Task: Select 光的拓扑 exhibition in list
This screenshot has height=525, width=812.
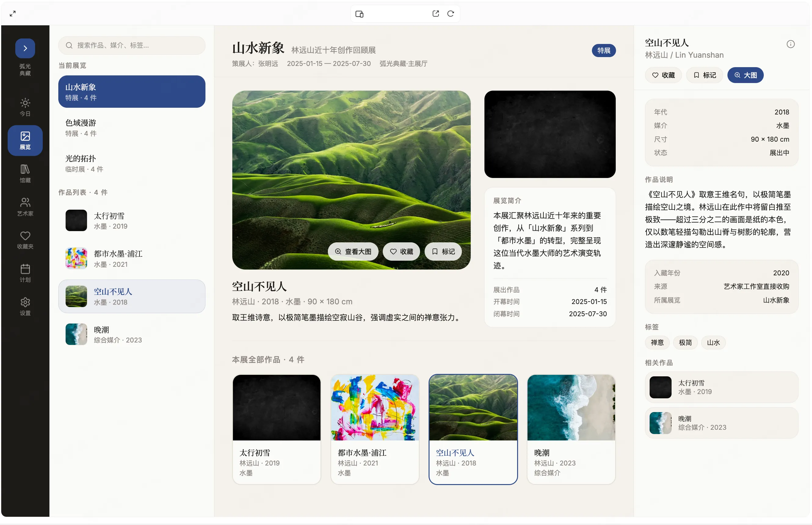Action: 132,163
